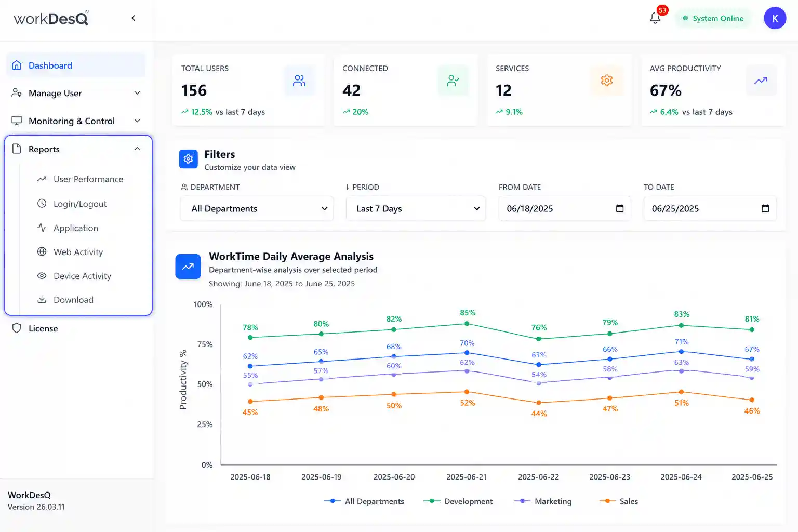Toggle All Departments series in chart legend
This screenshot has height=532, width=798.
point(364,501)
